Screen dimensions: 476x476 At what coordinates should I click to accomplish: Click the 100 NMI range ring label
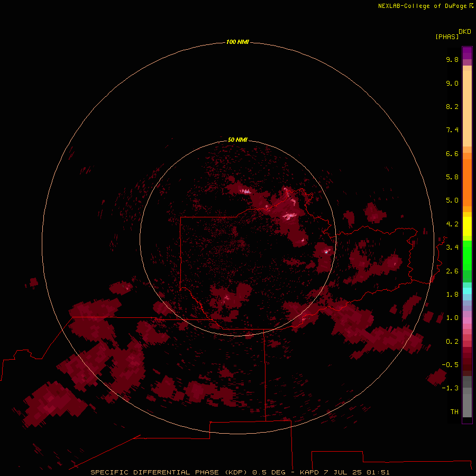coord(237,42)
